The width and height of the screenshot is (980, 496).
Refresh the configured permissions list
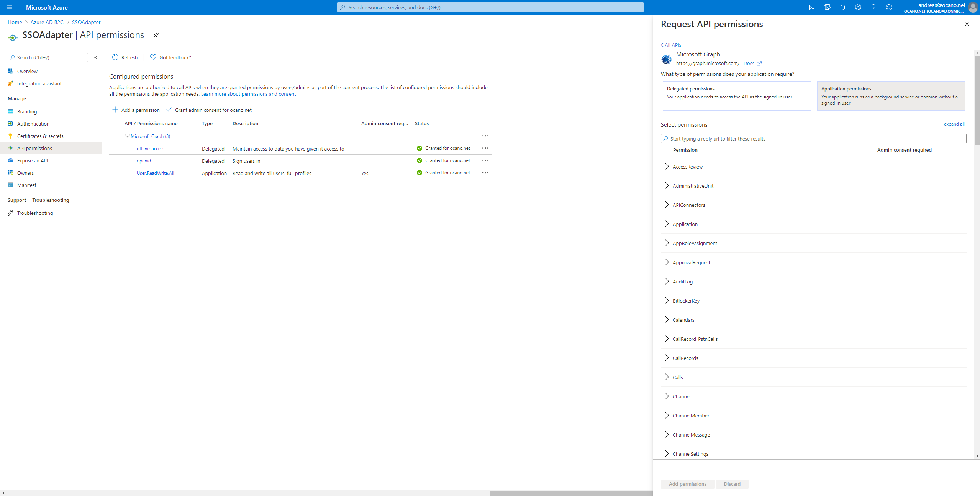[125, 57]
